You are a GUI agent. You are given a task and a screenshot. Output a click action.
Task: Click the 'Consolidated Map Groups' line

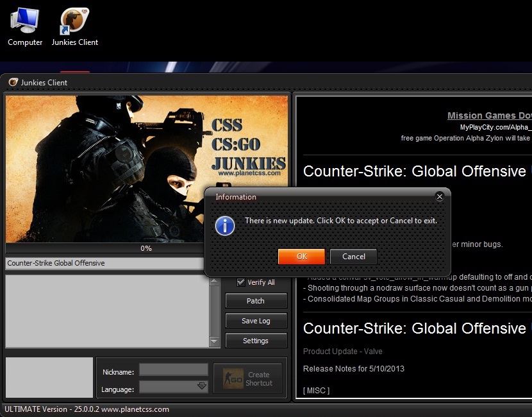coord(417,299)
